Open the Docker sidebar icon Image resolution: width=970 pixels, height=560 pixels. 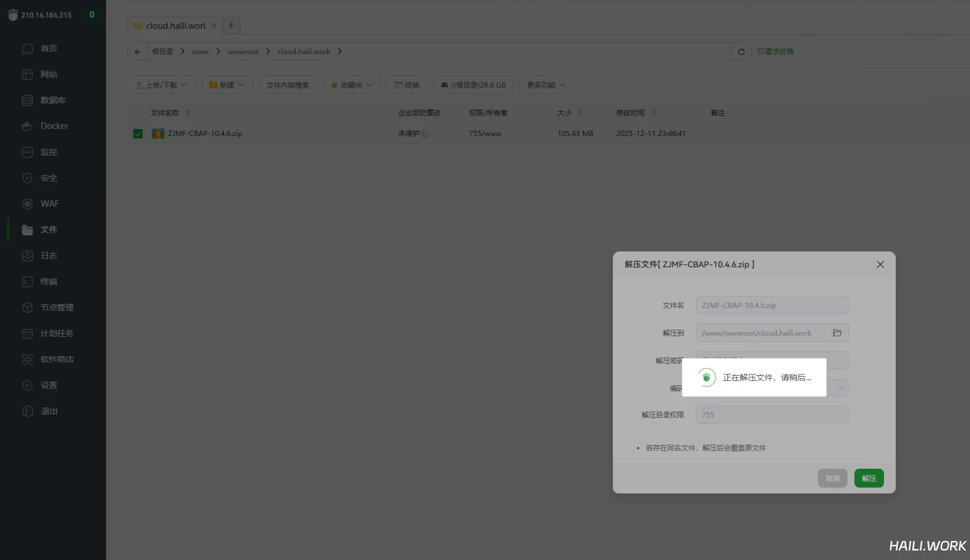coord(27,126)
